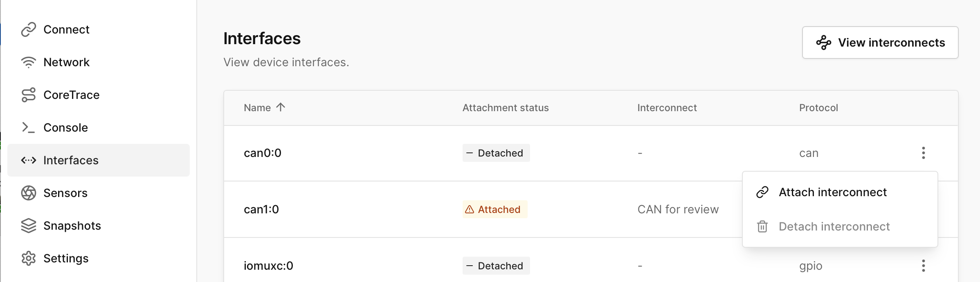Click the Sensors aperture icon
Viewport: 980px width, 282px height.
29,193
